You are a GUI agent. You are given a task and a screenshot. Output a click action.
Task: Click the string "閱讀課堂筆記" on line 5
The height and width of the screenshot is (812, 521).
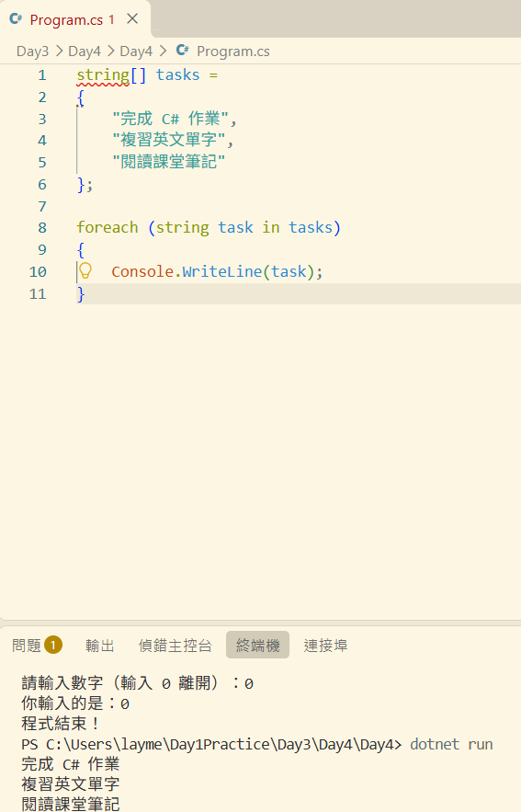point(169,162)
